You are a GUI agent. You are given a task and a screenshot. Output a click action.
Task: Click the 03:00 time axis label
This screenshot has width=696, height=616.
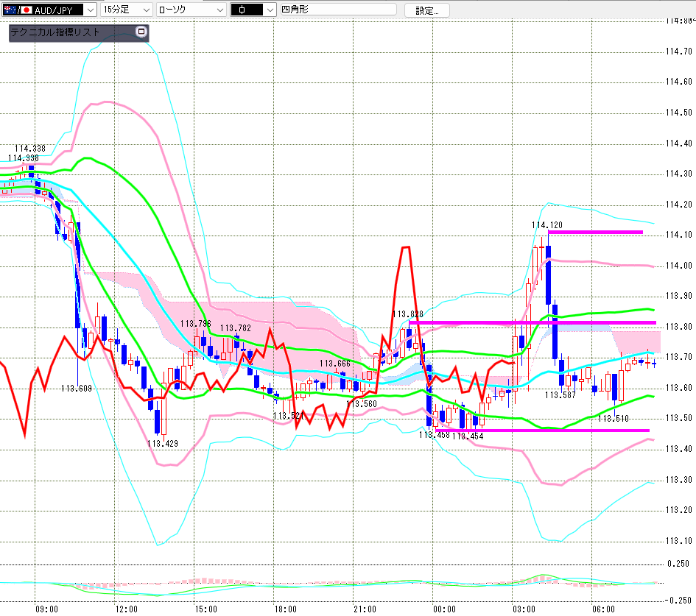coord(524,609)
